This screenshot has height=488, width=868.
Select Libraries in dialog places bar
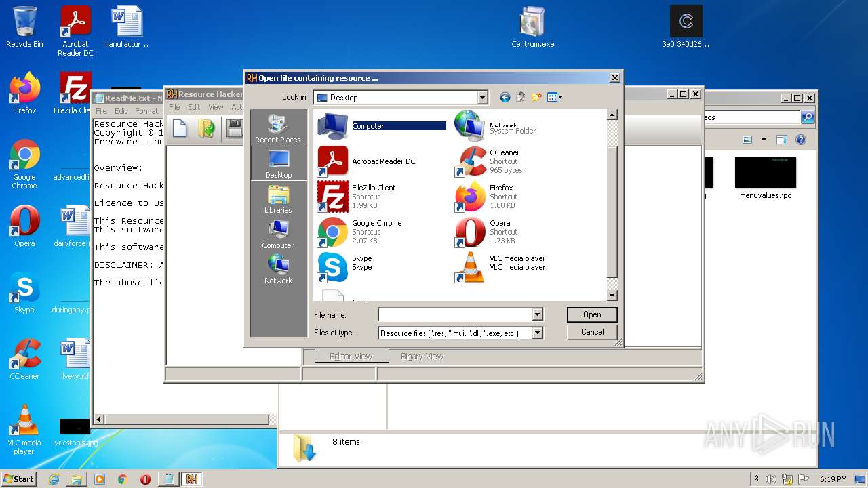278,199
